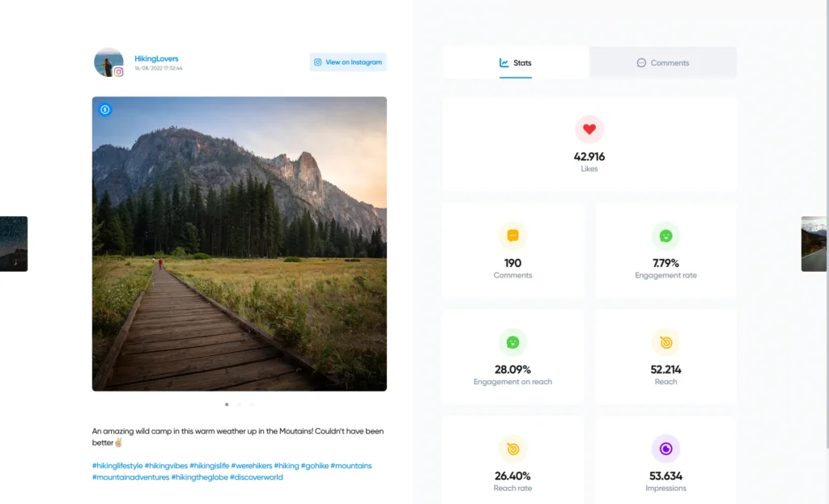Click the Engagement on reach icon

click(x=512, y=342)
